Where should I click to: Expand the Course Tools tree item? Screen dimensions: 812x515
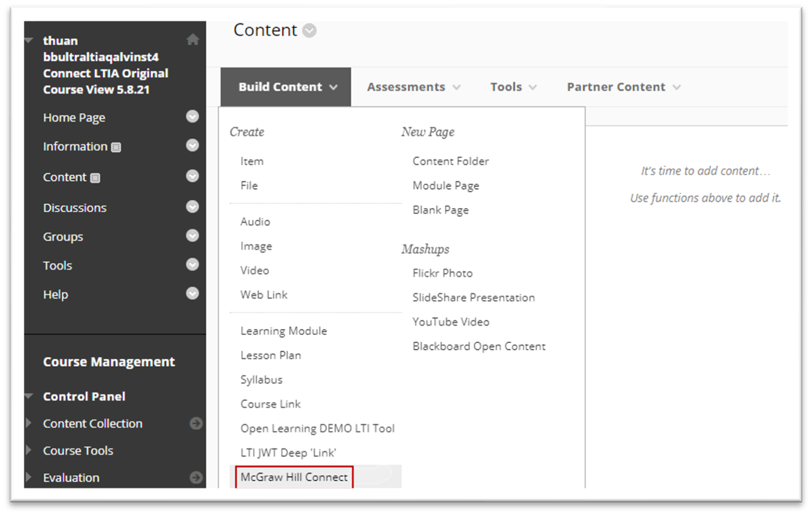click(x=29, y=451)
